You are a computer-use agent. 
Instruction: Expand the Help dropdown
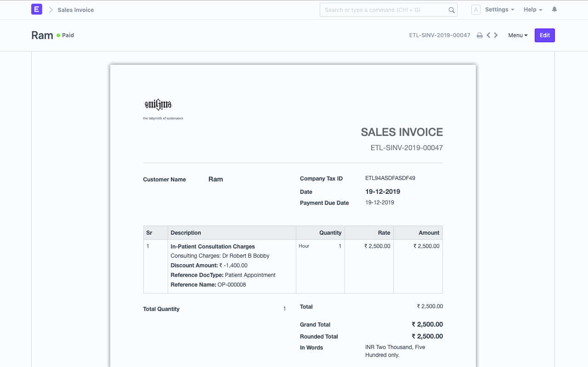click(533, 10)
